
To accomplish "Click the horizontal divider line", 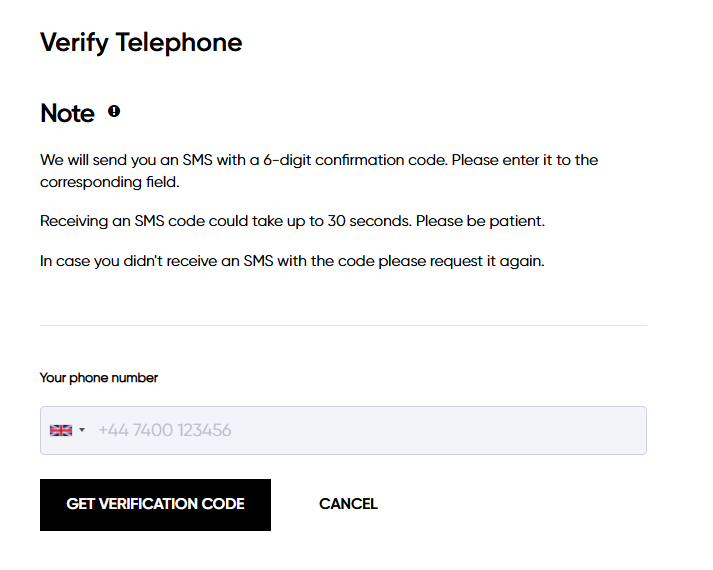I will (x=343, y=325).
